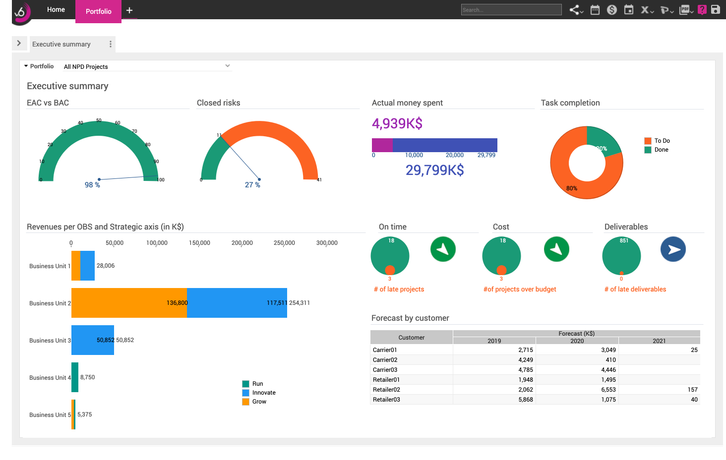Click the Deliverables blue arrow indicator

click(673, 250)
